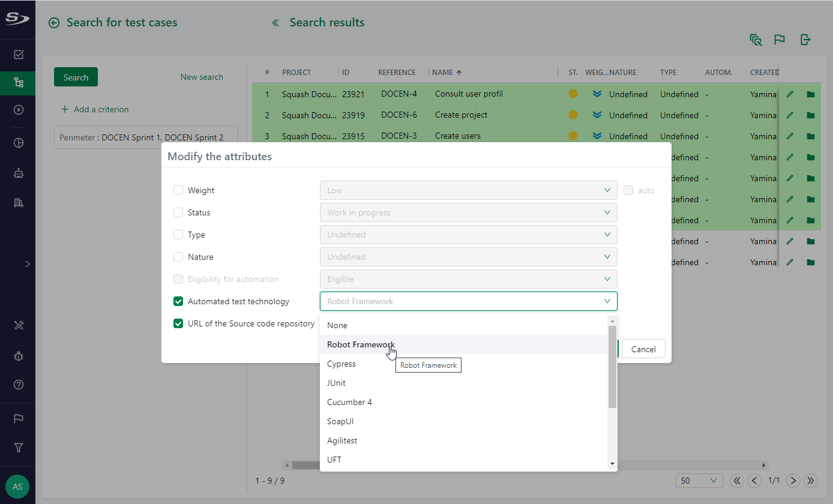Click the New search link
Screen dimensions: 833x504
202,77
